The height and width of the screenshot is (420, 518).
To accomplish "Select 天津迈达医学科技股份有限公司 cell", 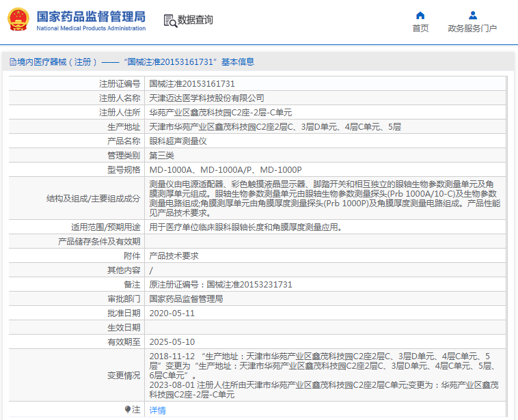I will (x=207, y=98).
